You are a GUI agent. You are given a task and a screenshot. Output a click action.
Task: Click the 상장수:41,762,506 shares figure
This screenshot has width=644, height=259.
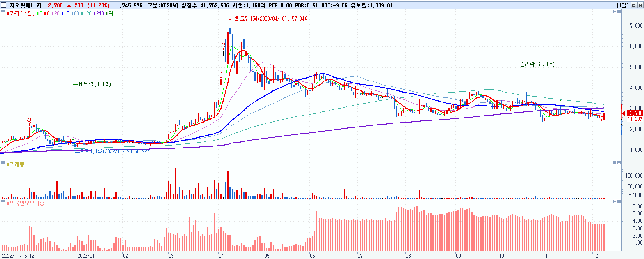click(x=206, y=5)
